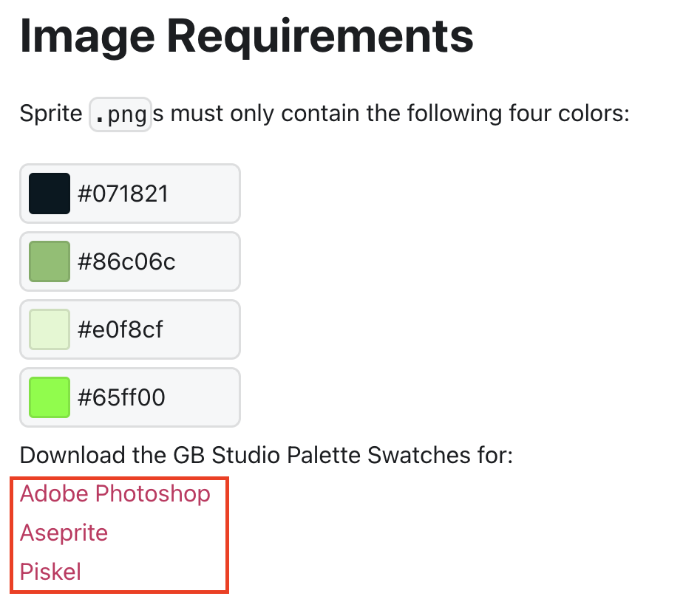Click the dark #071821 color swatch
Image resolution: width=683 pixels, height=616 pixels.
tap(50, 194)
